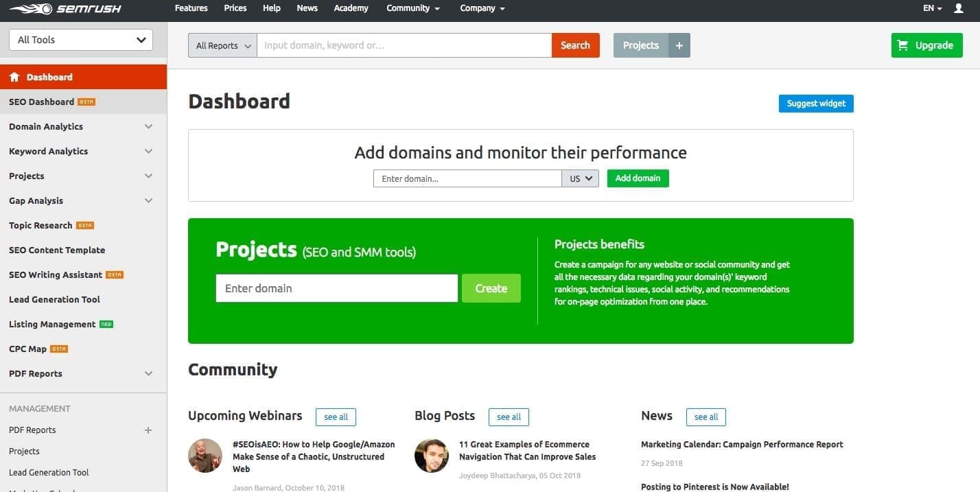Screen dimensions: 980x492
Task: Open the Academy menu item
Action: 351,8
